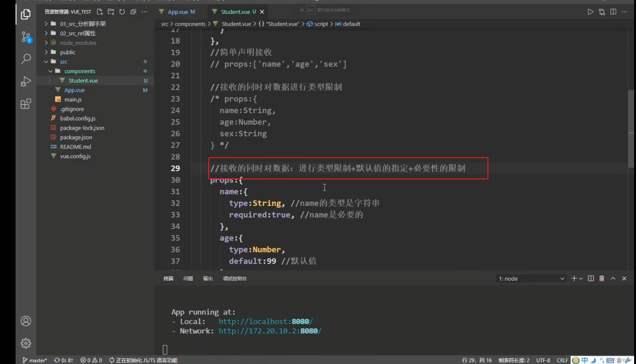This screenshot has width=636, height=364.
Task: Change 制表符长度: 2 indentation setting
Action: (514, 360)
